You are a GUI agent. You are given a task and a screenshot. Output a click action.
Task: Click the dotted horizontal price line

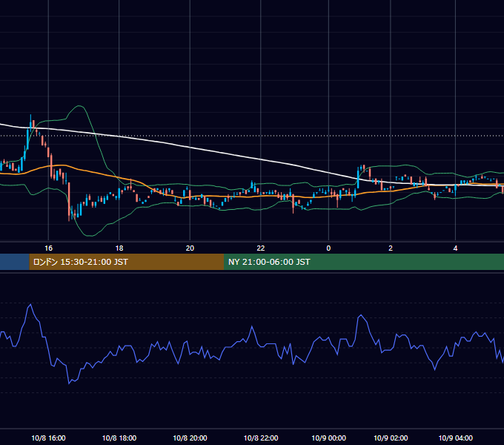(252, 136)
